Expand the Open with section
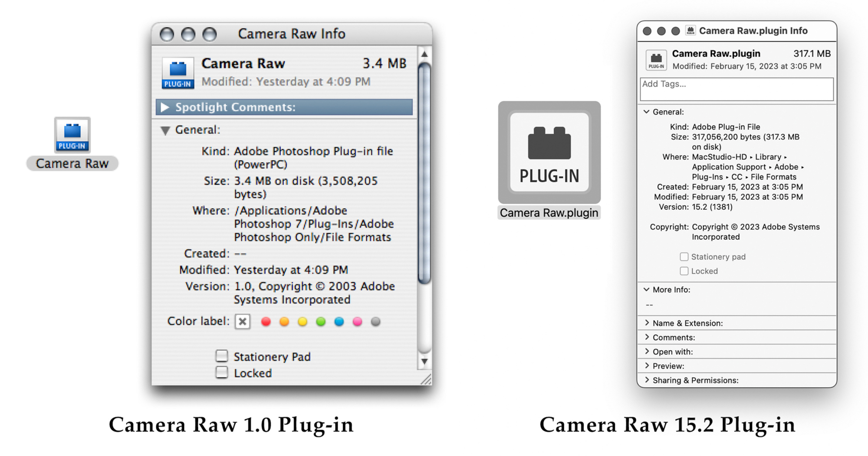The width and height of the screenshot is (868, 456). point(647,351)
